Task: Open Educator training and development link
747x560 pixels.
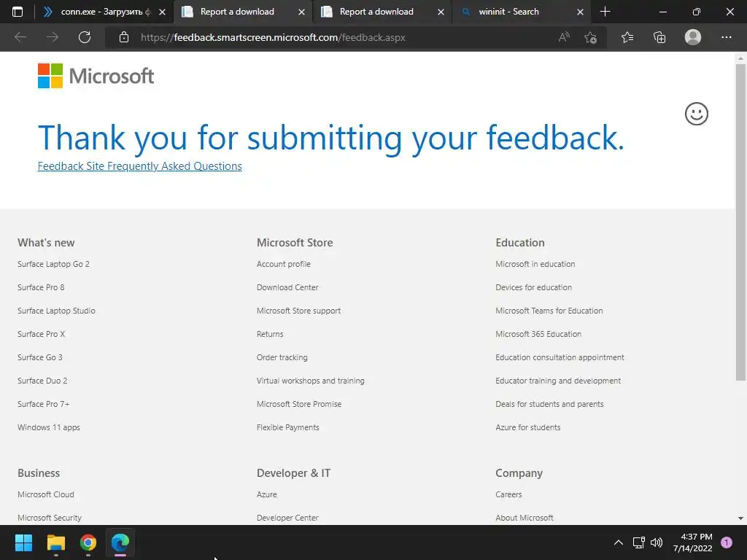Action: (558, 381)
